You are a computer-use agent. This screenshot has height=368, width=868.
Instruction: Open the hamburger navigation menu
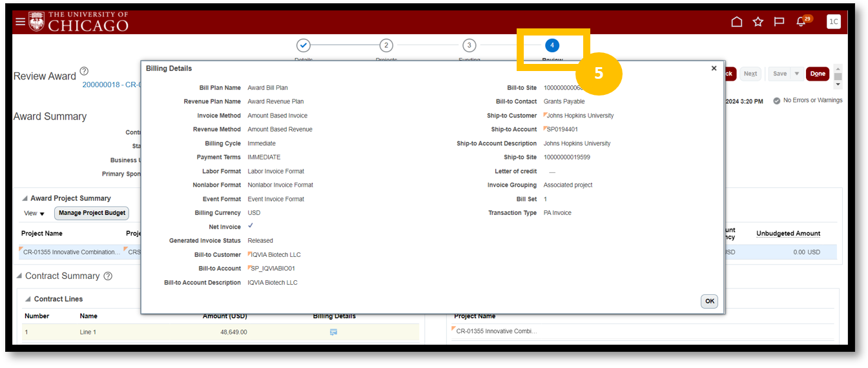tap(20, 22)
